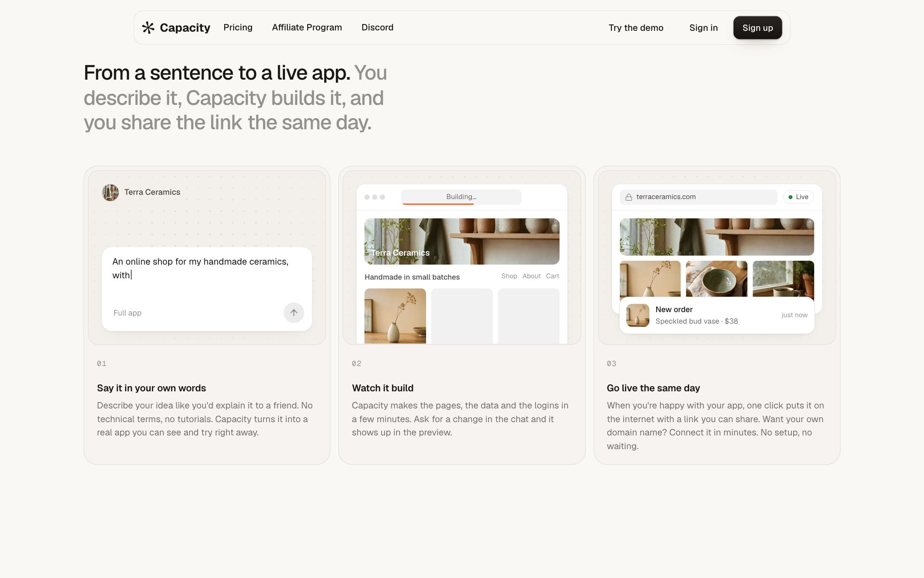Click the vase product image in Building preview
924x578 pixels.
point(395,316)
